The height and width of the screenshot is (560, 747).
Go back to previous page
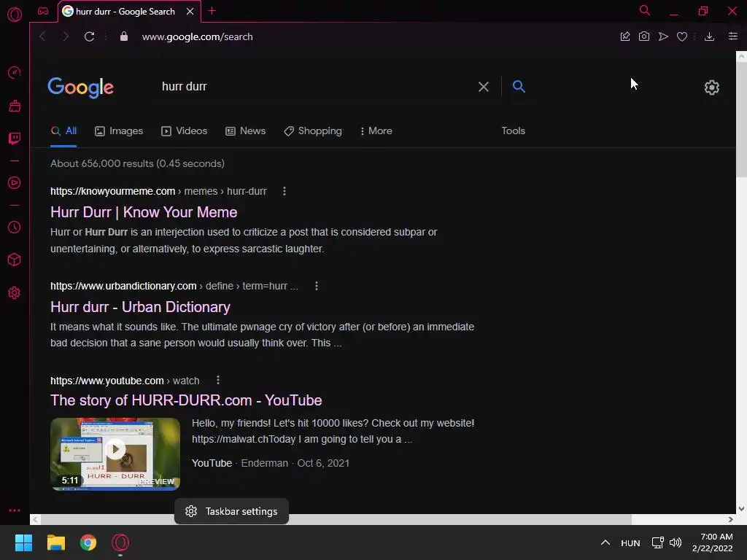click(x=42, y=36)
